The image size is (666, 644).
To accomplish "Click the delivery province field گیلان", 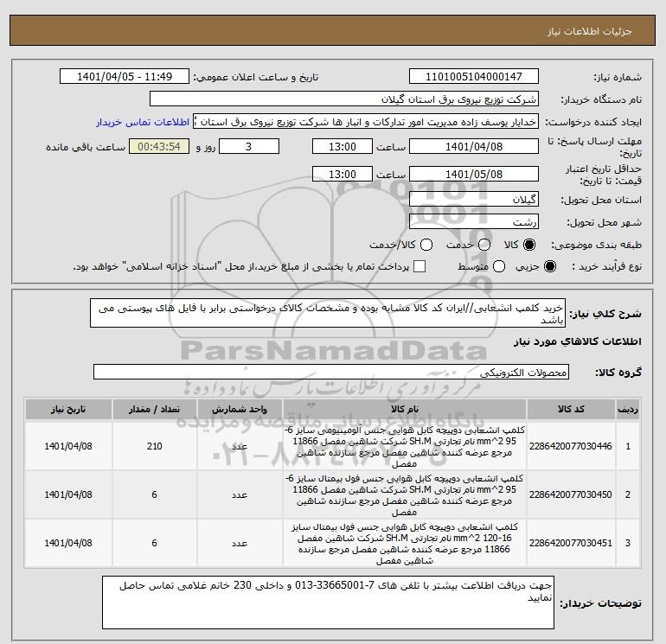I will tap(474, 200).
